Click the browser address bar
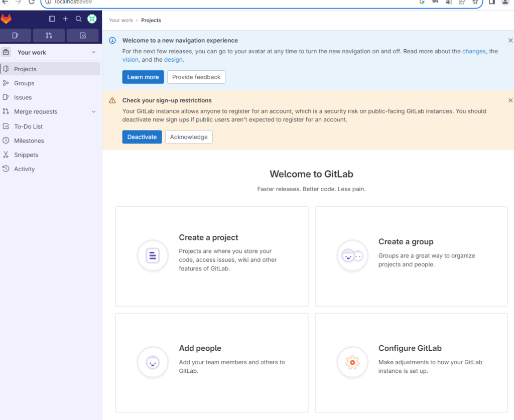Viewport: 514px width, 420px height. pyautogui.click(x=226, y=2)
